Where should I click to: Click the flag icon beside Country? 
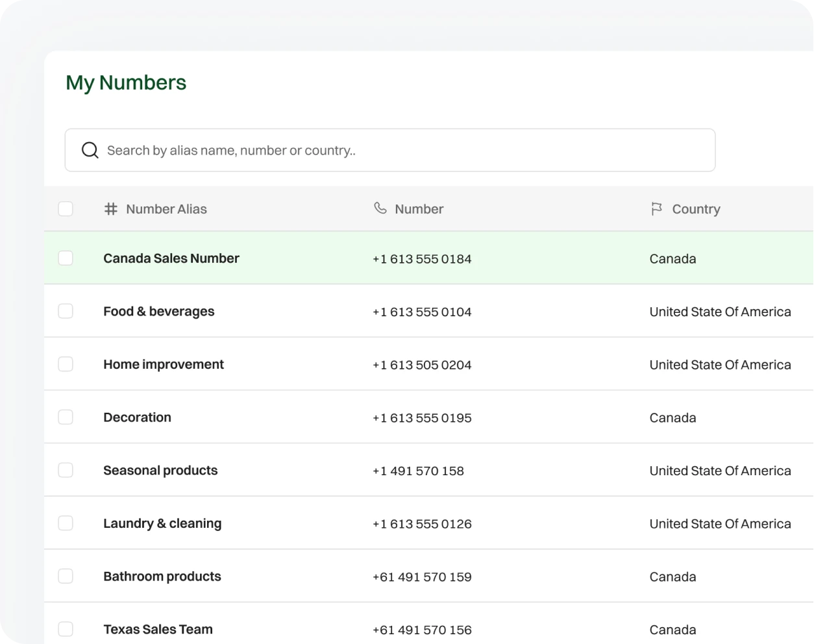656,209
